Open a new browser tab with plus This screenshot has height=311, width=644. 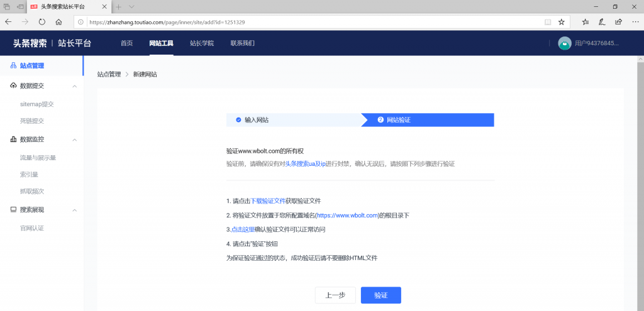118,6
